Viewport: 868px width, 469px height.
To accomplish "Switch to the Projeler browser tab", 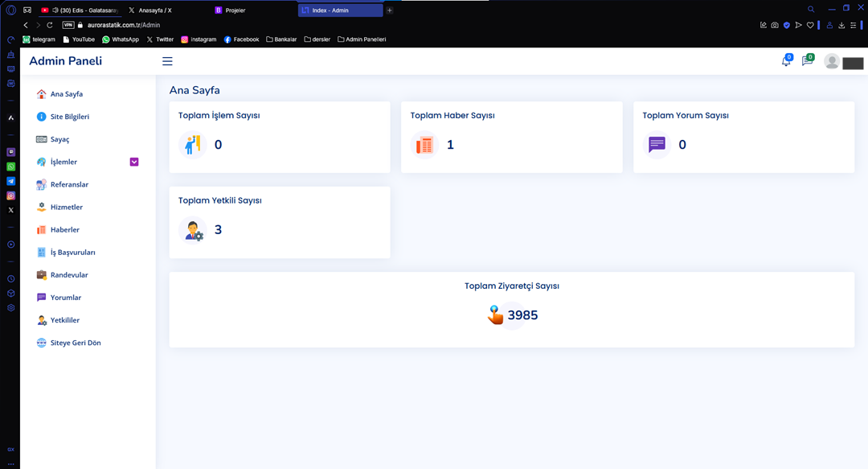I will tap(235, 10).
